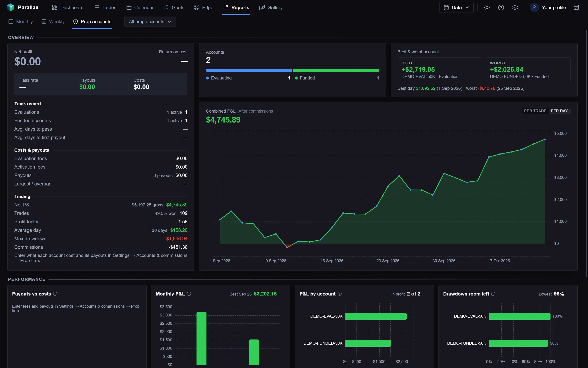The image size is (588, 368).
Task: Click the Dashboard grid icon
Action: 55,8
